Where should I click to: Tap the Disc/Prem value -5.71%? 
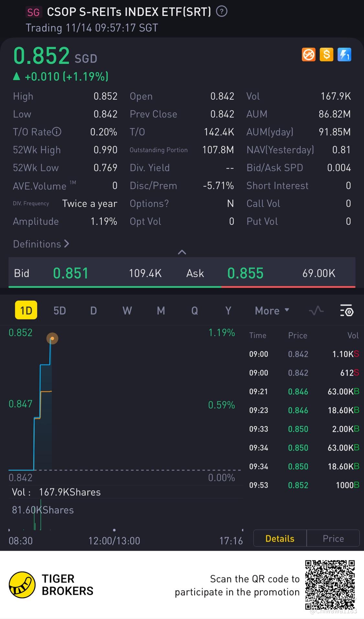coord(218,186)
